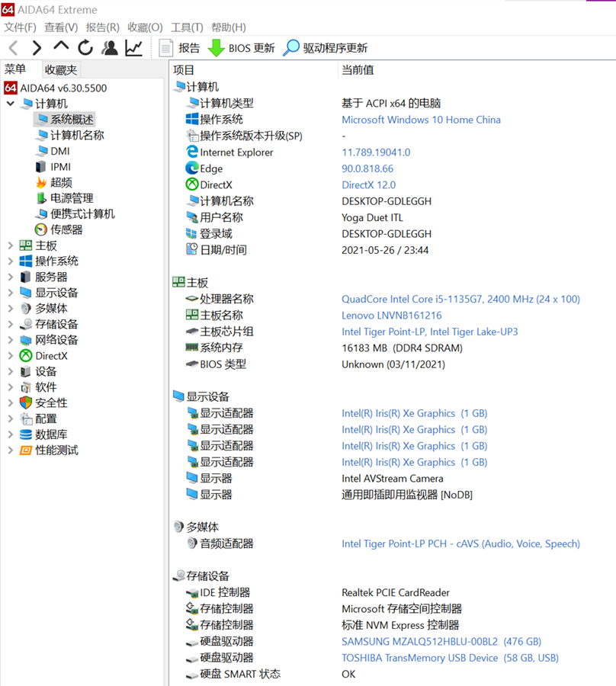Click the 系统内存 RAM module icon
616x686 pixels.
(x=192, y=348)
